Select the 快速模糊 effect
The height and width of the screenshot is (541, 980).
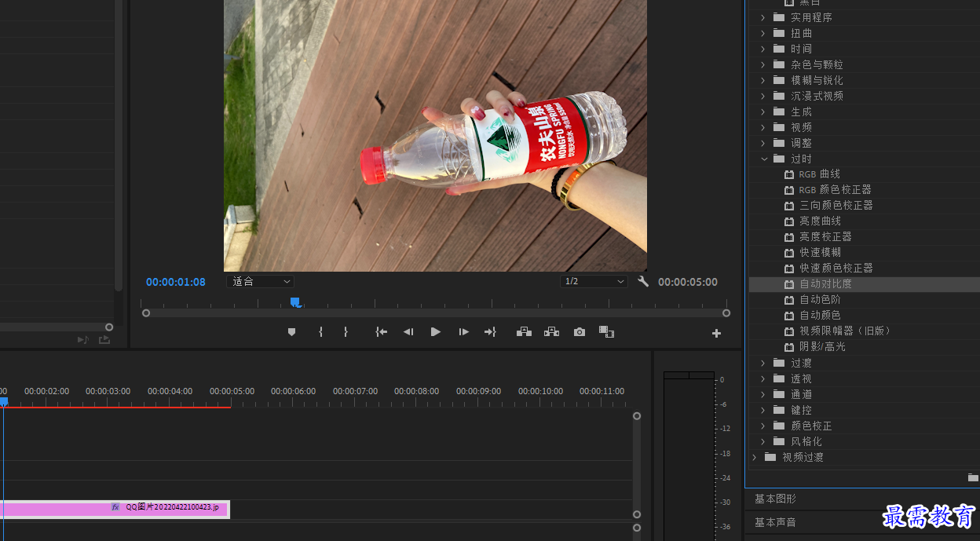tap(820, 253)
